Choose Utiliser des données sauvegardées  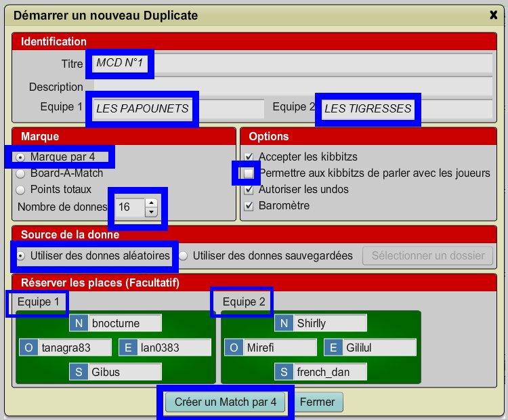click(184, 256)
